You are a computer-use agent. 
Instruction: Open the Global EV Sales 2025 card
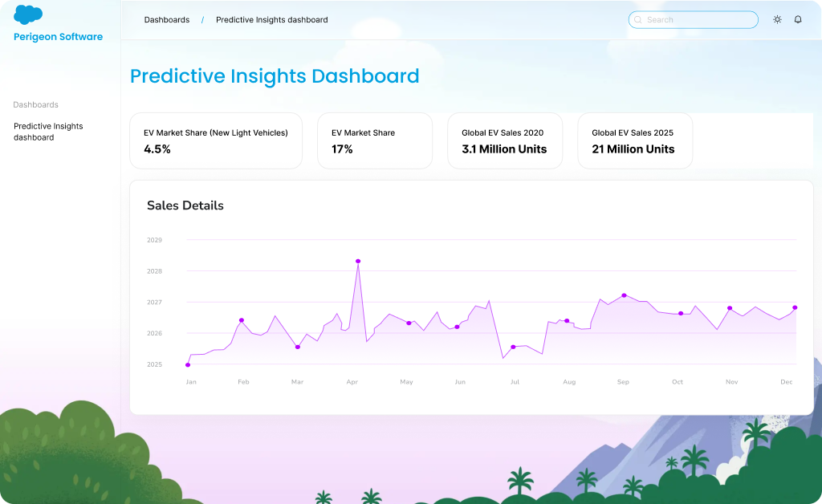point(635,141)
